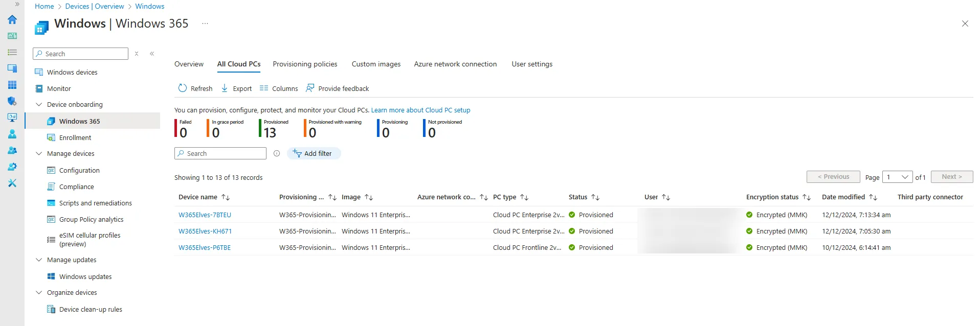Open Home breadcrumb link
The width and height of the screenshot is (980, 326).
44,6
